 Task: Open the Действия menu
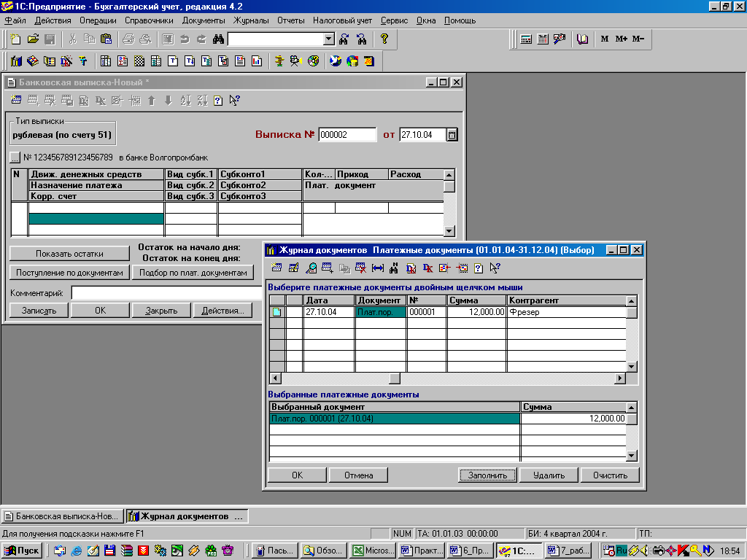53,20
